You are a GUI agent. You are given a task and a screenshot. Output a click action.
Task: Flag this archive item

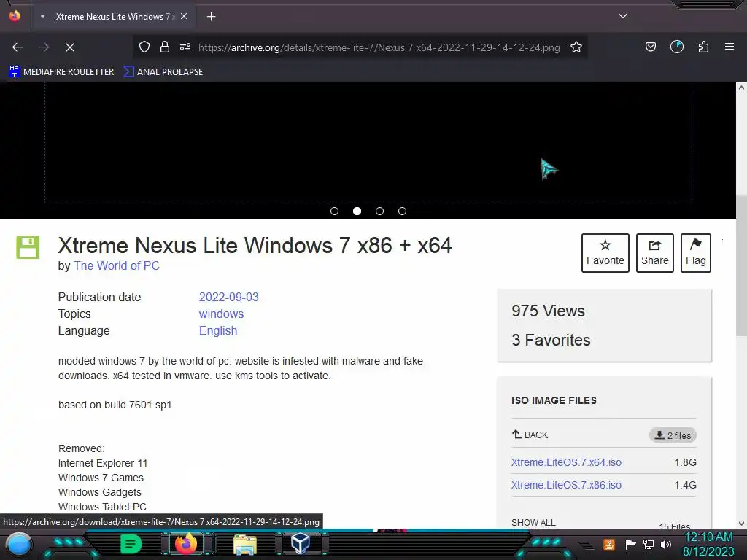[x=695, y=253]
